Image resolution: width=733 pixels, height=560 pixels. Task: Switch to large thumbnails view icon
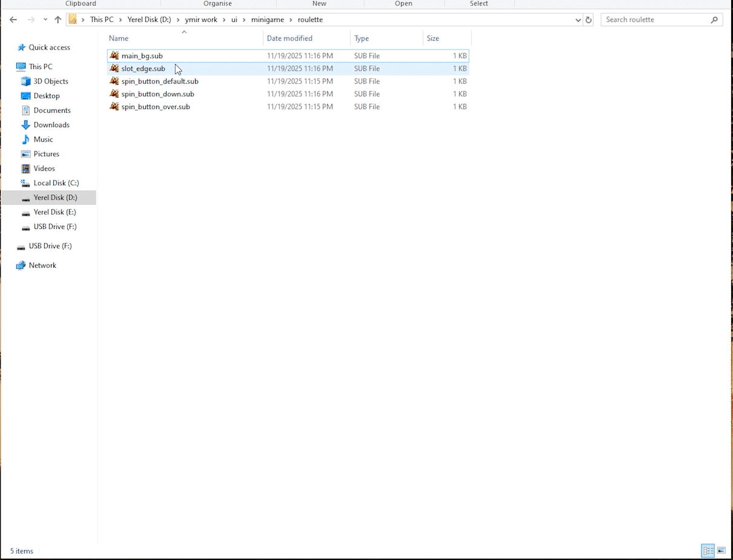pos(721,551)
